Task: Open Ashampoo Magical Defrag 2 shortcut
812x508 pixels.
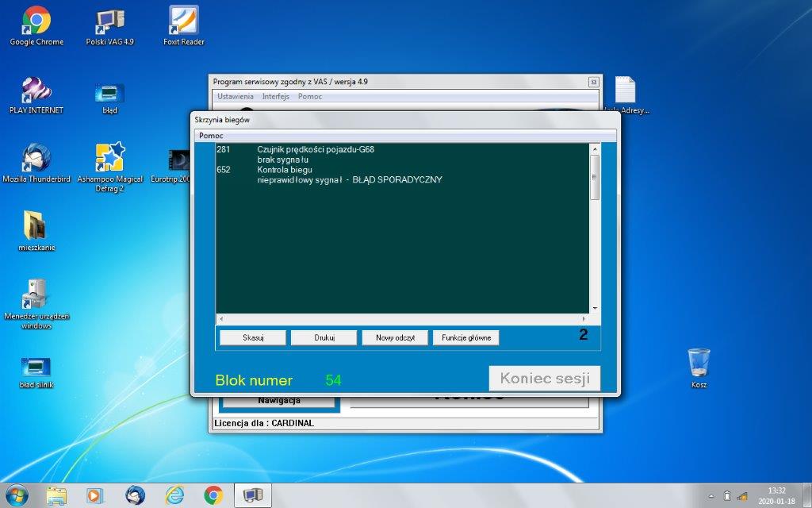Action: pos(109,159)
